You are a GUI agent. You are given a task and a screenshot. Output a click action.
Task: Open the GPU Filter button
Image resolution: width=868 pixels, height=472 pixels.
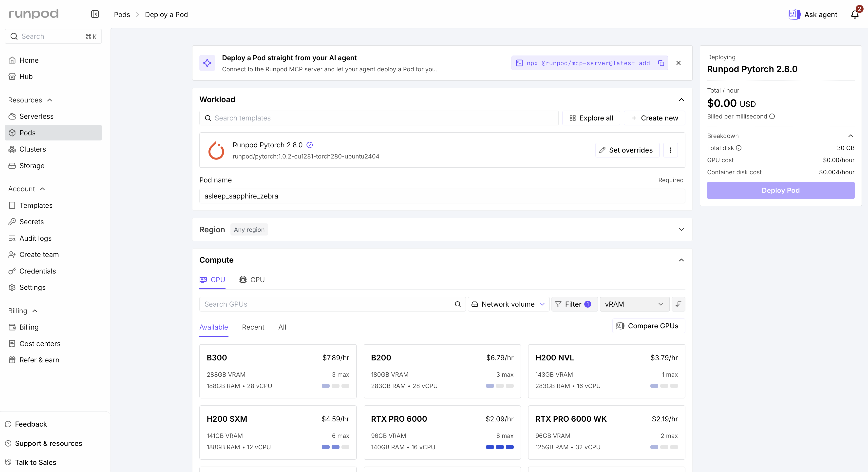coord(574,304)
